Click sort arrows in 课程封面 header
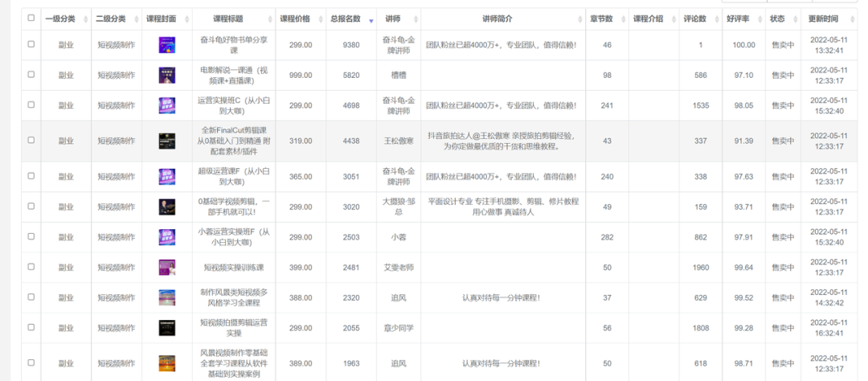 click(186, 19)
